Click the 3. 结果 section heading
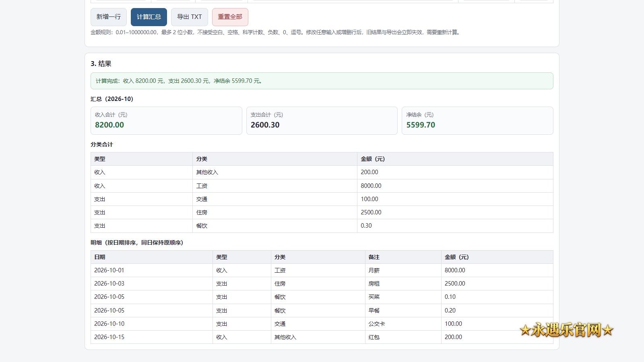 pos(101,64)
